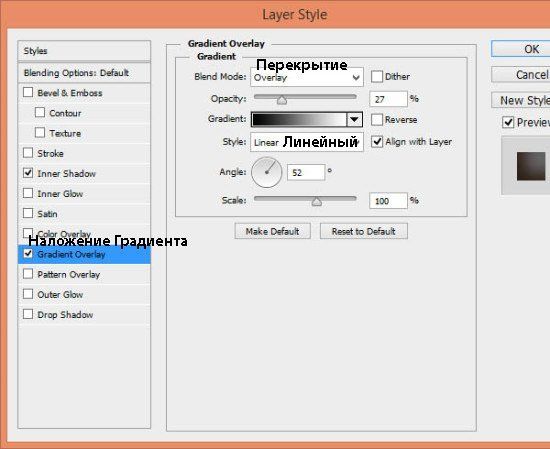
Task: Open the gradient picker arrow
Action: [354, 120]
